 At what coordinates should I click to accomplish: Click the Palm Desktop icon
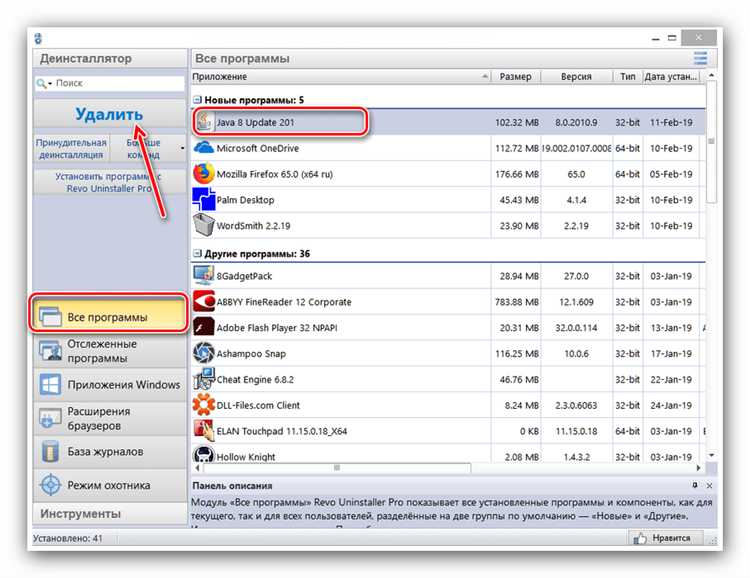tap(204, 199)
